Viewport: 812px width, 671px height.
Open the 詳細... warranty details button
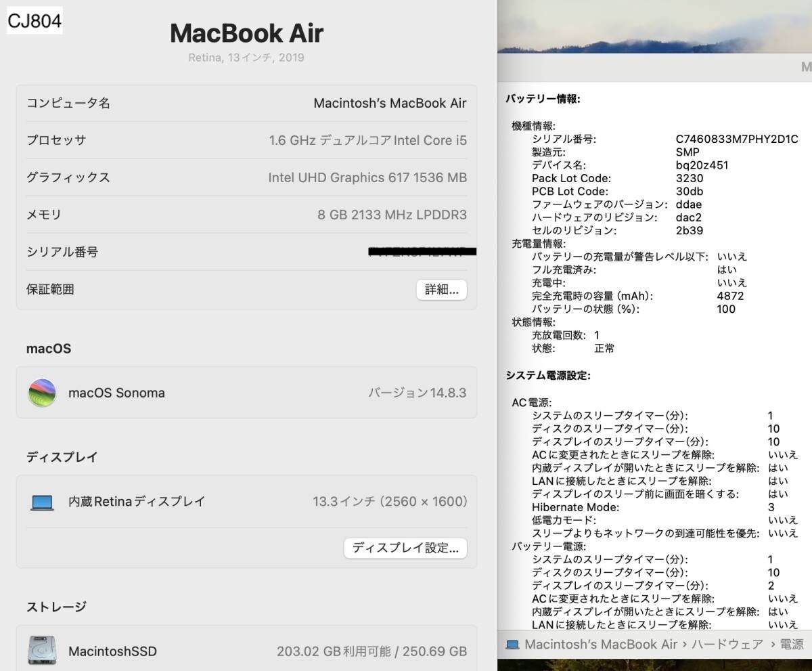click(441, 289)
